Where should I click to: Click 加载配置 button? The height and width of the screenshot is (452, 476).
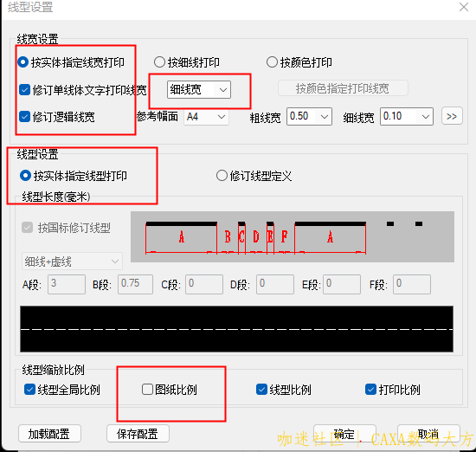tap(49, 434)
